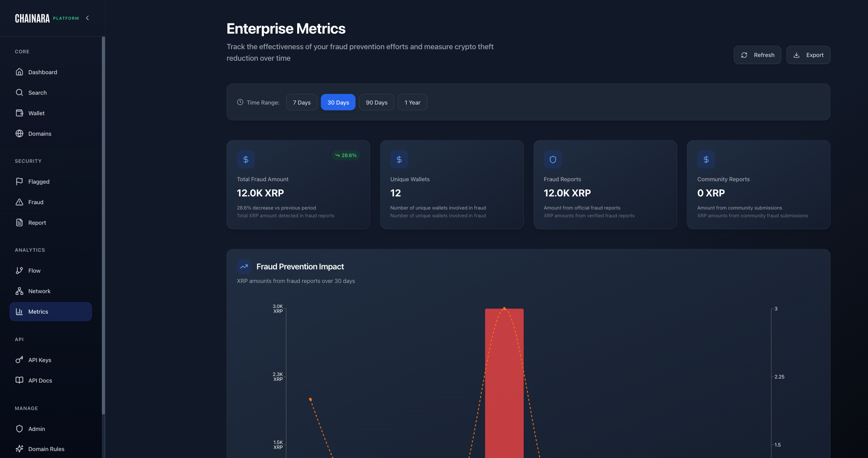The width and height of the screenshot is (868, 458).
Task: Click the dollar icon on Community Reports card
Action: [x=706, y=160]
